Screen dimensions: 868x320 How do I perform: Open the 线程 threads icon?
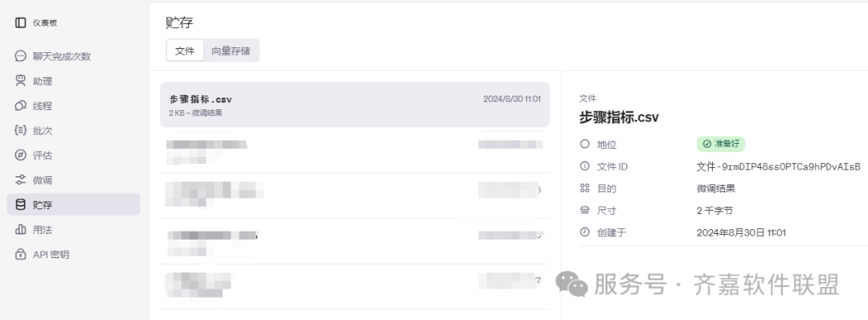pyautogui.click(x=20, y=106)
